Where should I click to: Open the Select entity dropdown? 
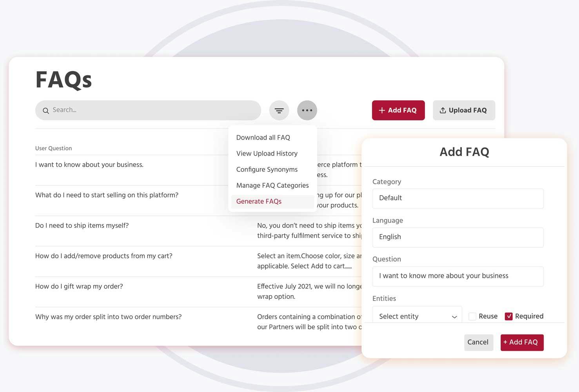pos(417,316)
